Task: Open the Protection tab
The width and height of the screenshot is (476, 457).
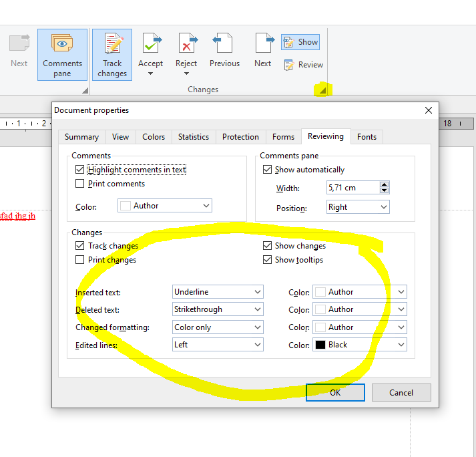Action: point(240,137)
